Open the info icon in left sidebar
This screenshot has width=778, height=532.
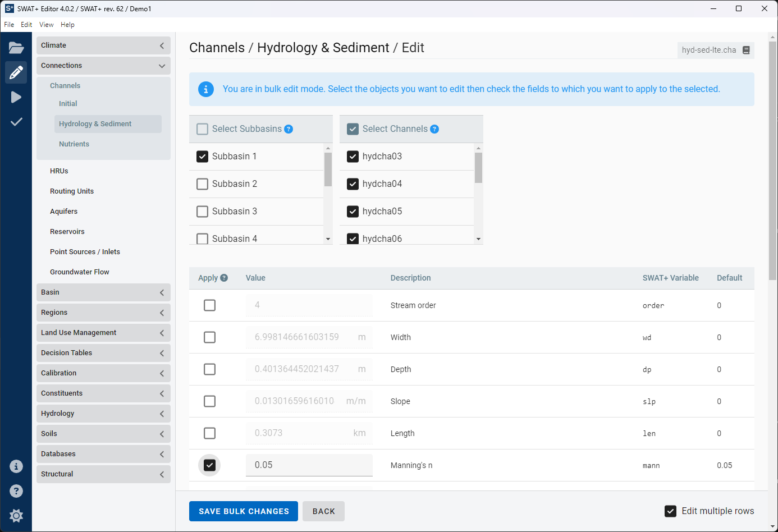point(16,466)
